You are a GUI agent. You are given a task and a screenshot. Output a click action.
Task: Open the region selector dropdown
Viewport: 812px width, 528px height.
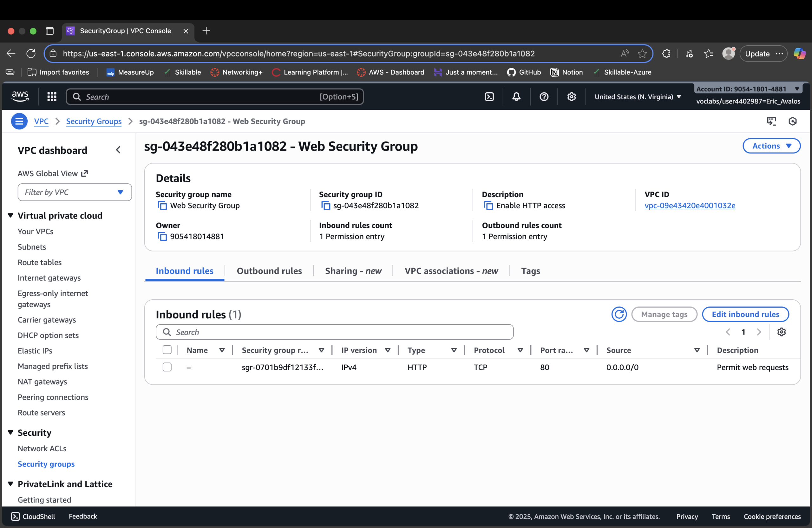coord(637,96)
